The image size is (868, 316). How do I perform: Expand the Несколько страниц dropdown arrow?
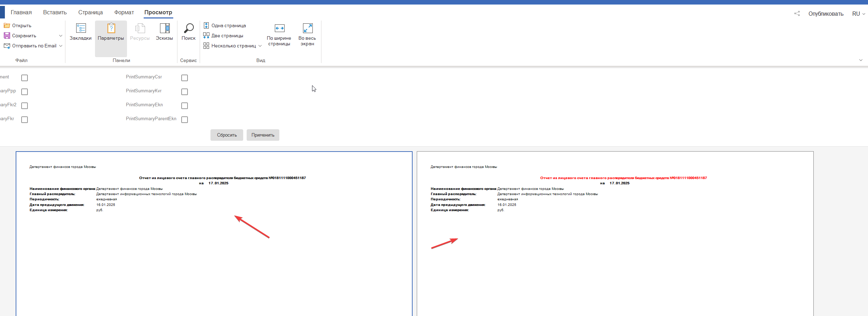tap(260, 46)
